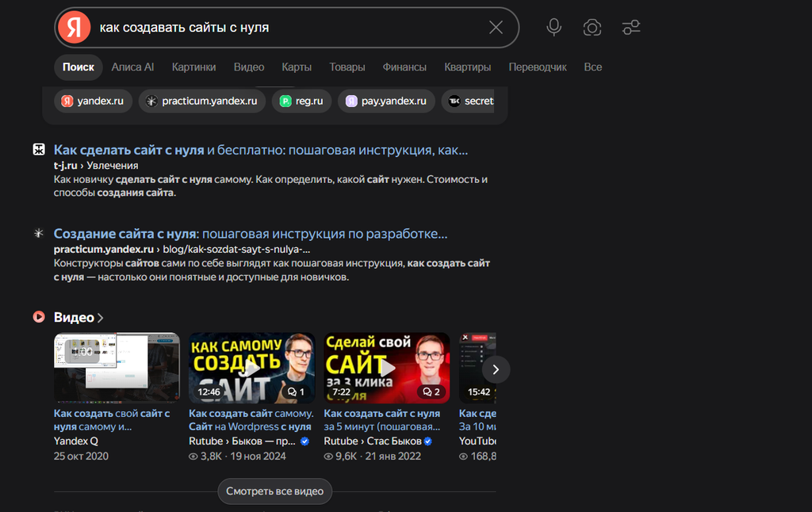Filter results by pay.yandex.ru chip
This screenshot has height=512, width=812.
386,101
